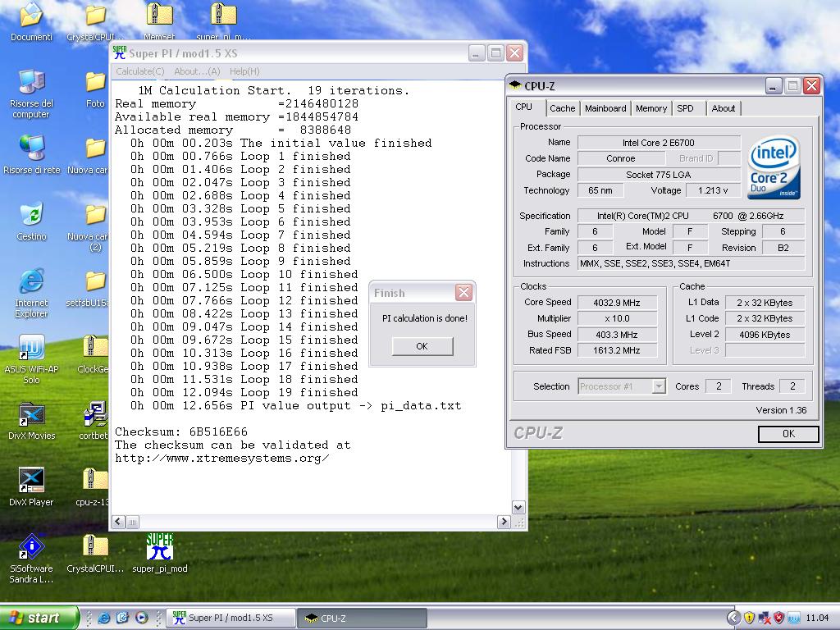Click the Rated FSB 1613.2 MHz value

click(x=617, y=350)
